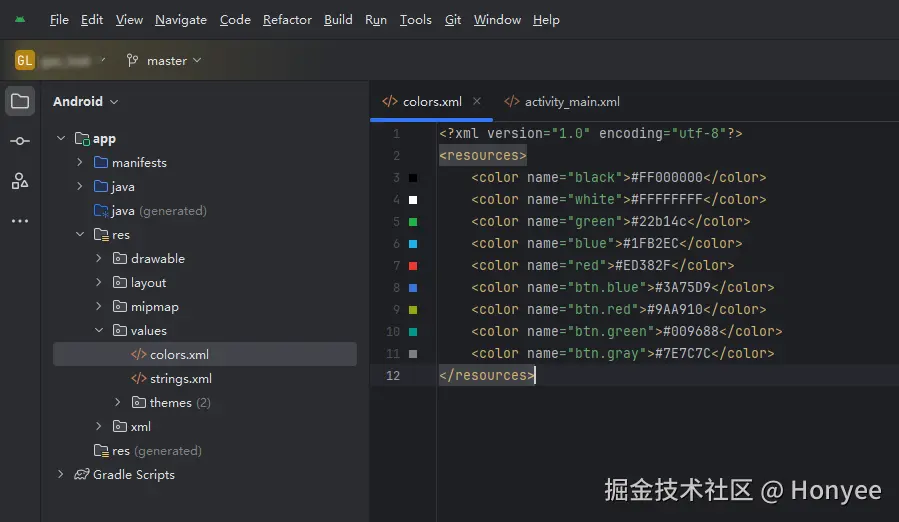Open the Git menu

coord(453,20)
